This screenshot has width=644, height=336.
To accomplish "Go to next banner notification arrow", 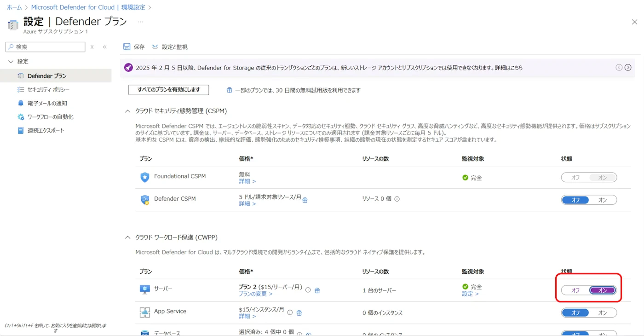I will pyautogui.click(x=628, y=67).
